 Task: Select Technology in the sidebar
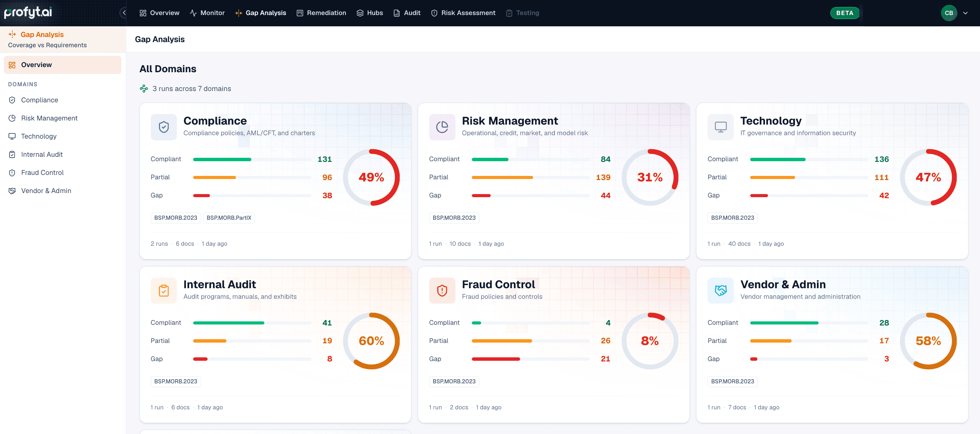pos(62,136)
